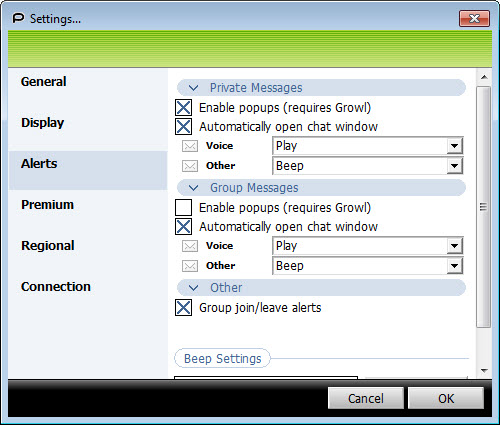Open Group Messages Voice Play dropdown
The height and width of the screenshot is (425, 500).
click(x=455, y=246)
